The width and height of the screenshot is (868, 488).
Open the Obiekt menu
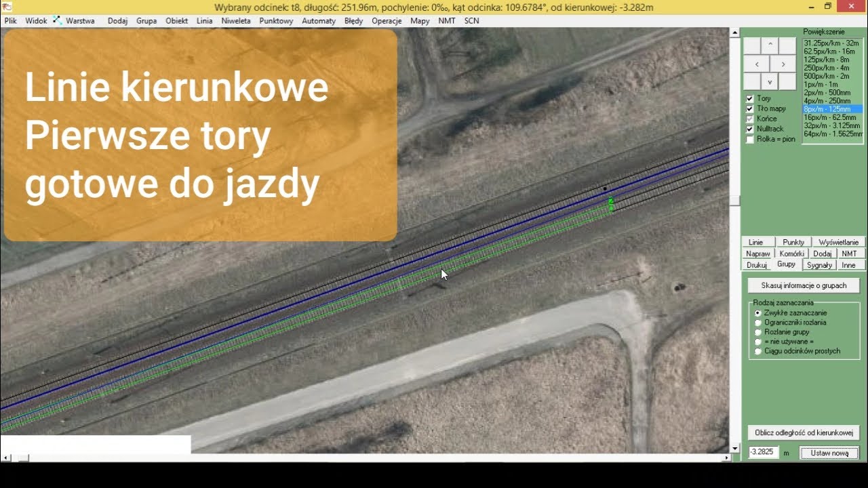point(176,21)
